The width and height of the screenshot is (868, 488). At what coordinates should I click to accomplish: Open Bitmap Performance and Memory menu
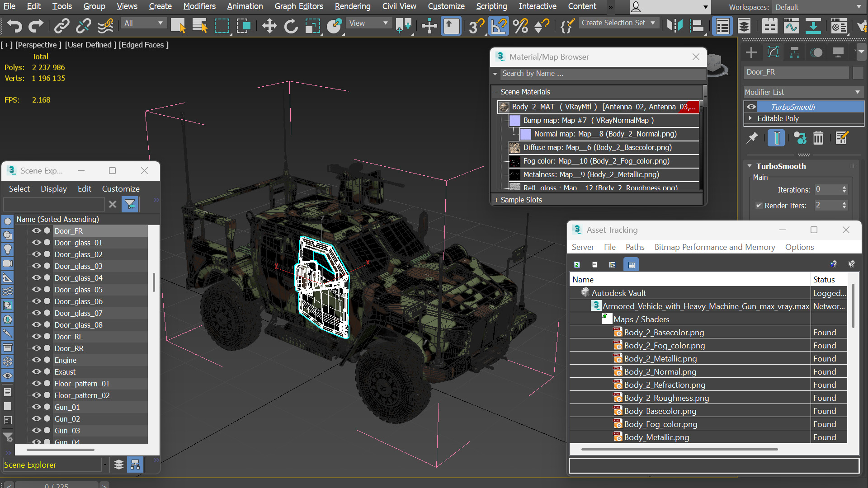tap(715, 247)
